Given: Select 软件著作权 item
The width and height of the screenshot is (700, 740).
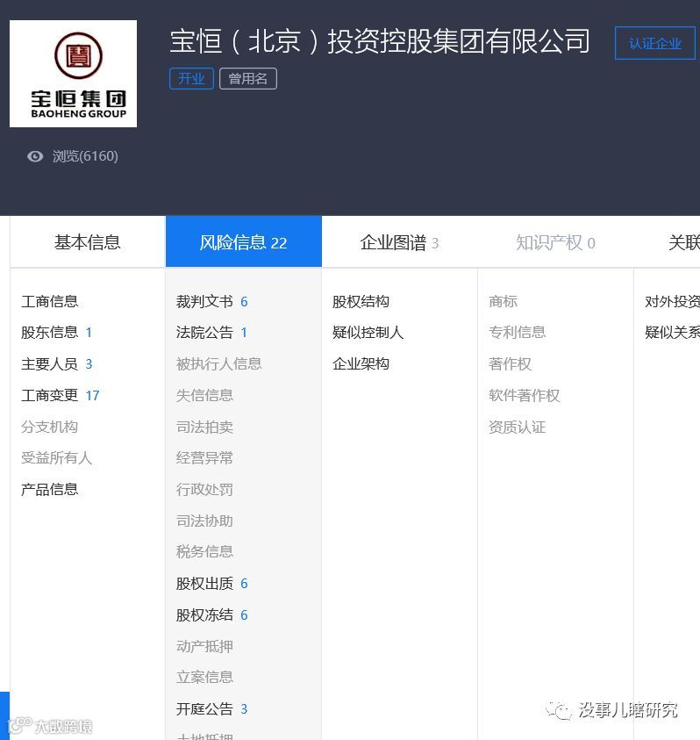Looking at the screenshot, I should [x=525, y=395].
